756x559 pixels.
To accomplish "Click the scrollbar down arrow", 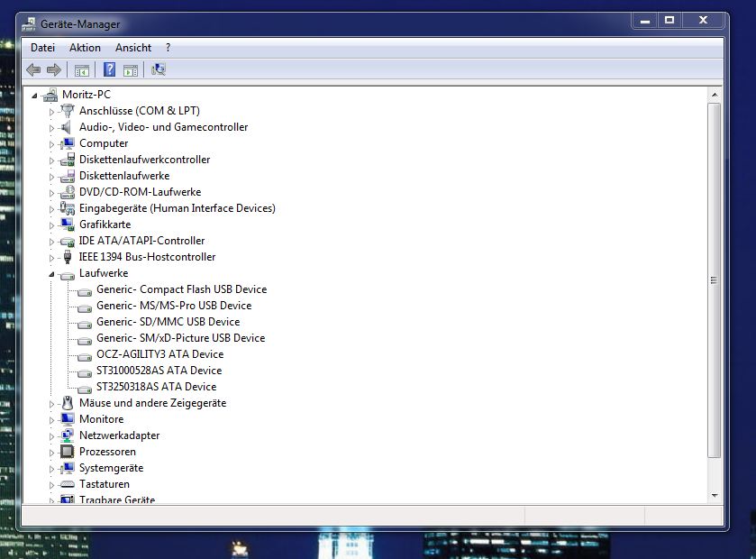I will pyautogui.click(x=715, y=496).
